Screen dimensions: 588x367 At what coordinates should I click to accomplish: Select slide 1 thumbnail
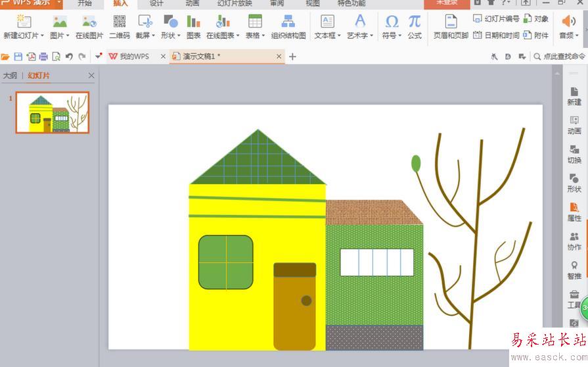pyautogui.click(x=53, y=112)
